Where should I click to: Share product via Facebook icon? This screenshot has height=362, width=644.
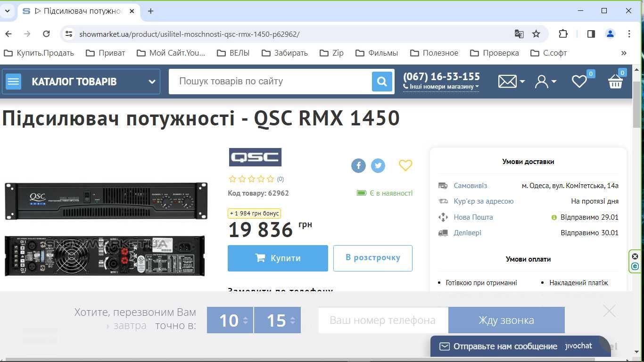[358, 165]
